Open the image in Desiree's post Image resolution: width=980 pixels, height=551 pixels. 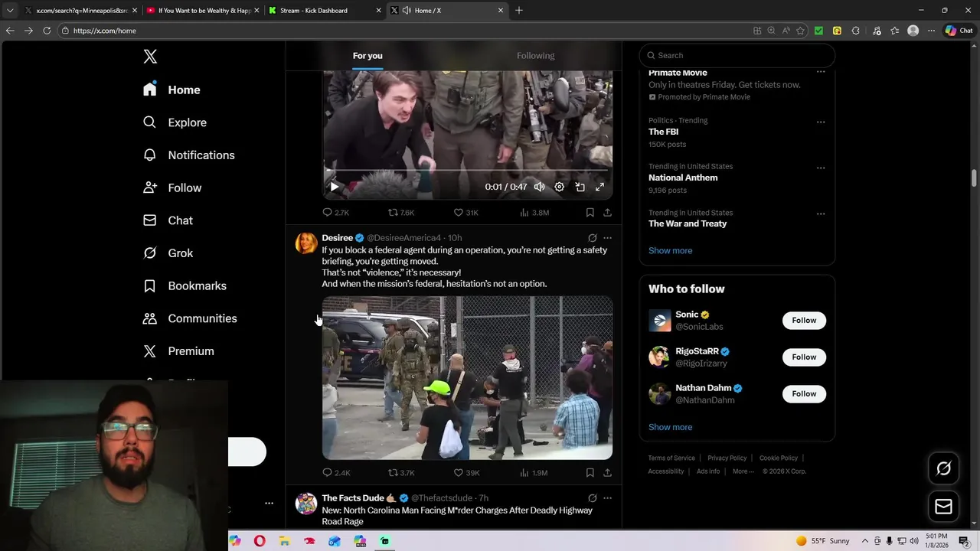[467, 378]
